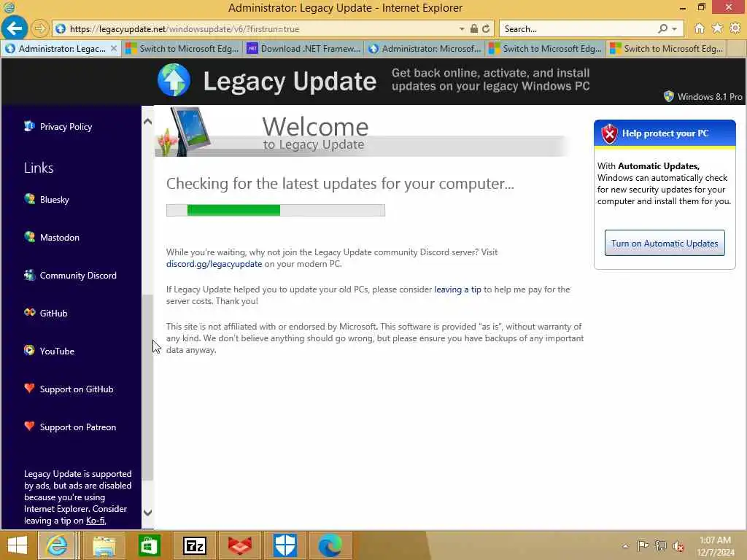Click the red shield Help protect icon

[x=609, y=134]
